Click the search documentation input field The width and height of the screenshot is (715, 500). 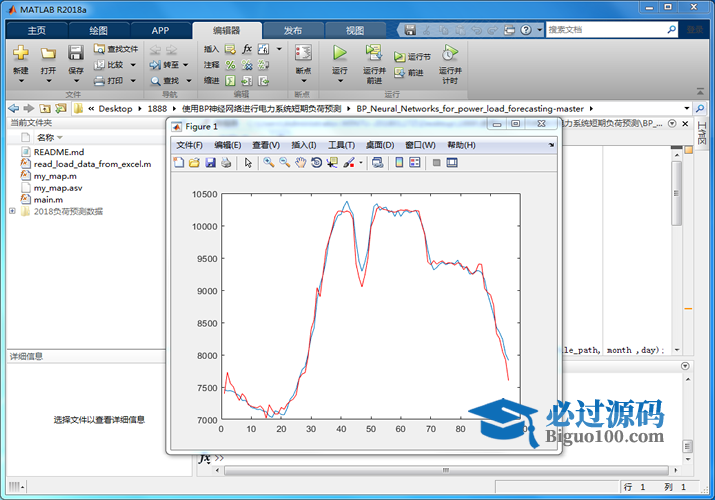pos(606,30)
